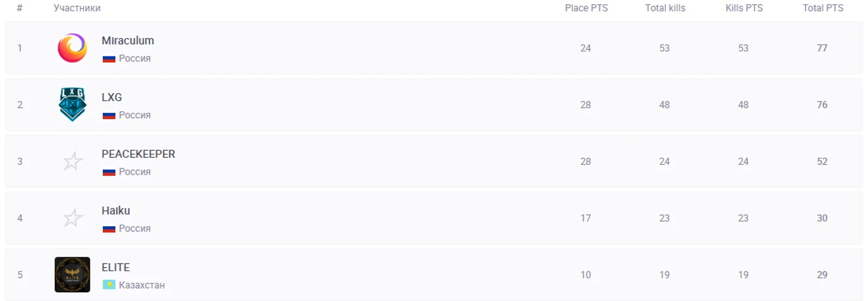868x301 pixels.
Task: Open the PEACEKEEPER team name link
Action: coord(139,154)
